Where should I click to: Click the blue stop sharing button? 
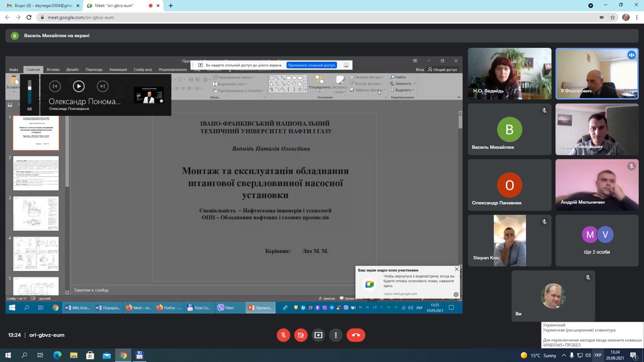tap(311, 65)
